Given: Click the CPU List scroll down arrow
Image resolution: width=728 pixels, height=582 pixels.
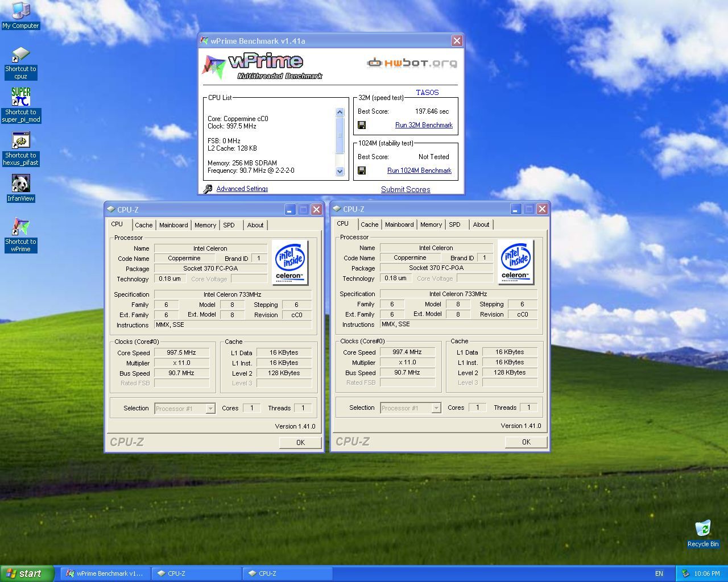Looking at the screenshot, I should coord(340,171).
